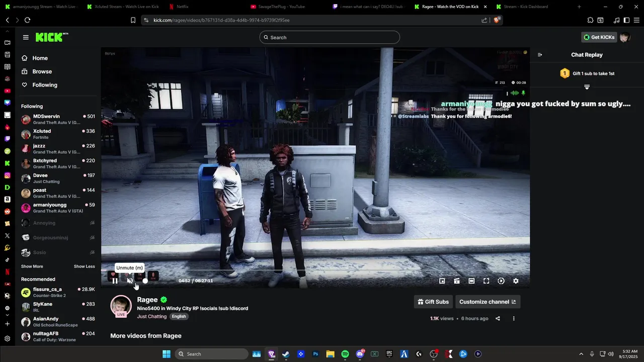Open the user profile avatar menu
This screenshot has width=644, height=362.
[625, 37]
